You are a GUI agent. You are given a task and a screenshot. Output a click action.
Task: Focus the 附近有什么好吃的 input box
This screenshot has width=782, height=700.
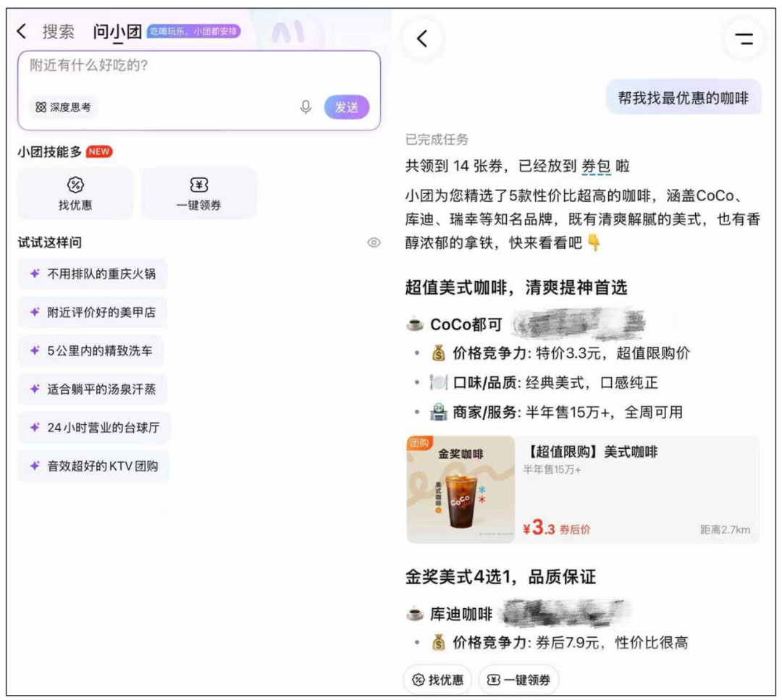[x=199, y=90]
